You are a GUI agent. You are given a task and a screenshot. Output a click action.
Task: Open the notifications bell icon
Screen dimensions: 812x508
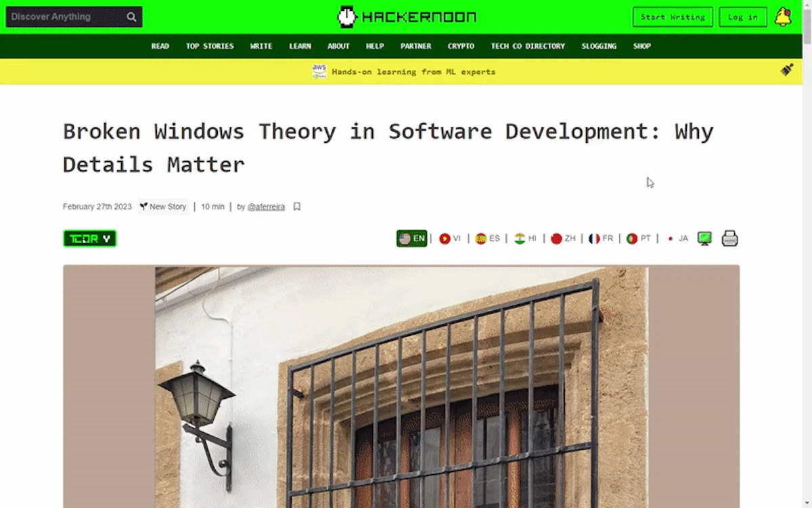pos(783,17)
